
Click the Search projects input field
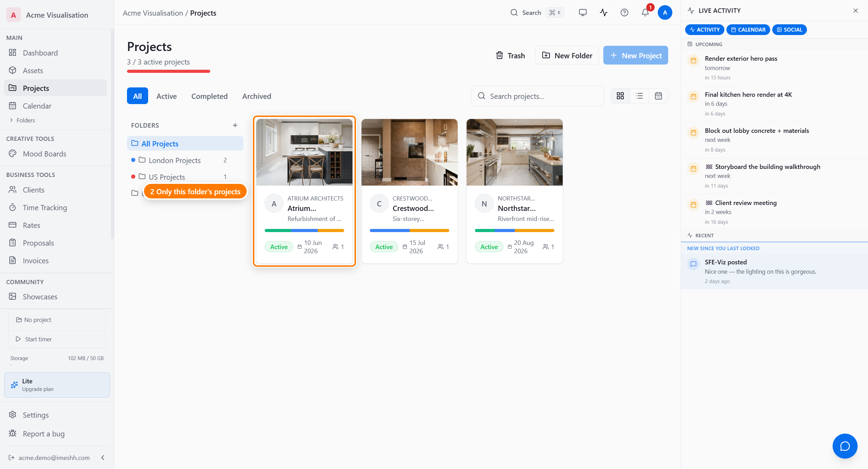tap(537, 96)
